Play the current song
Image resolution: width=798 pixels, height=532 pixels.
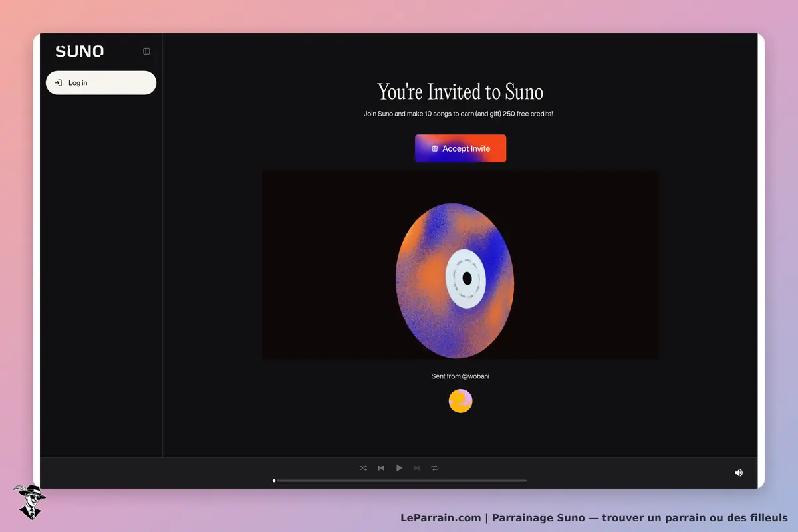(x=399, y=468)
